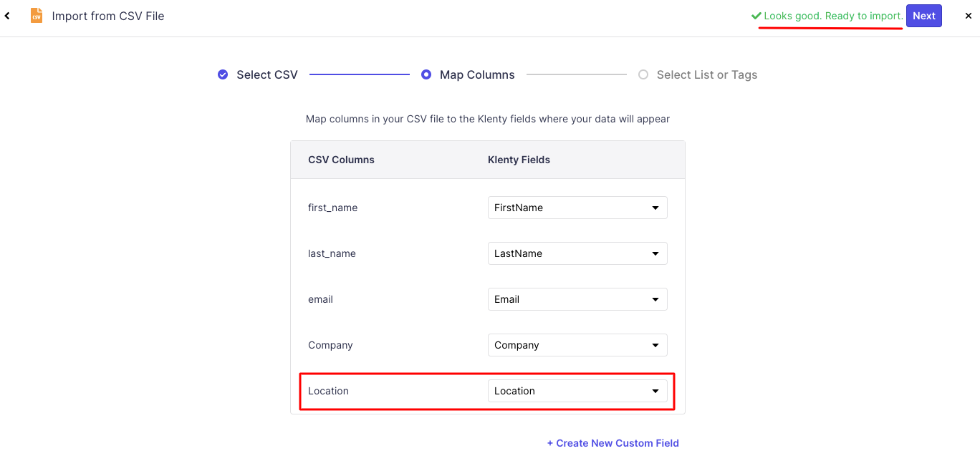Click the progress line after Select CSV
The width and height of the screenshot is (980, 466).
(360, 74)
